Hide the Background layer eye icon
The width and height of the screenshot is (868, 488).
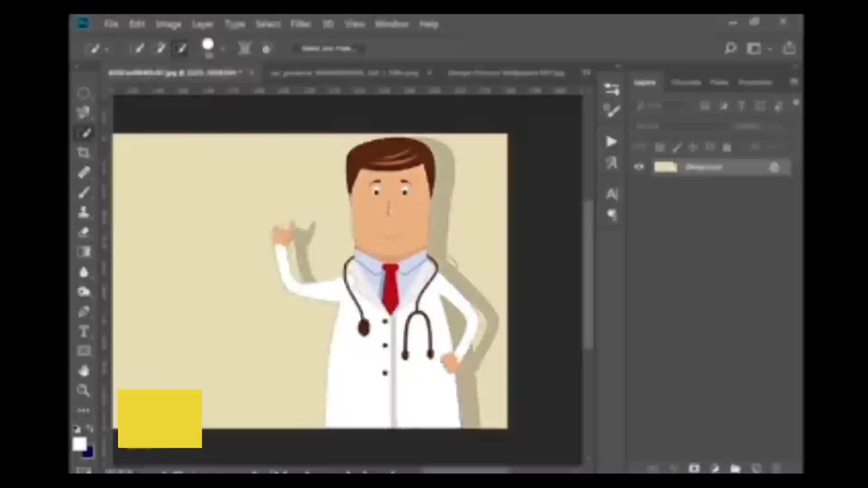639,167
